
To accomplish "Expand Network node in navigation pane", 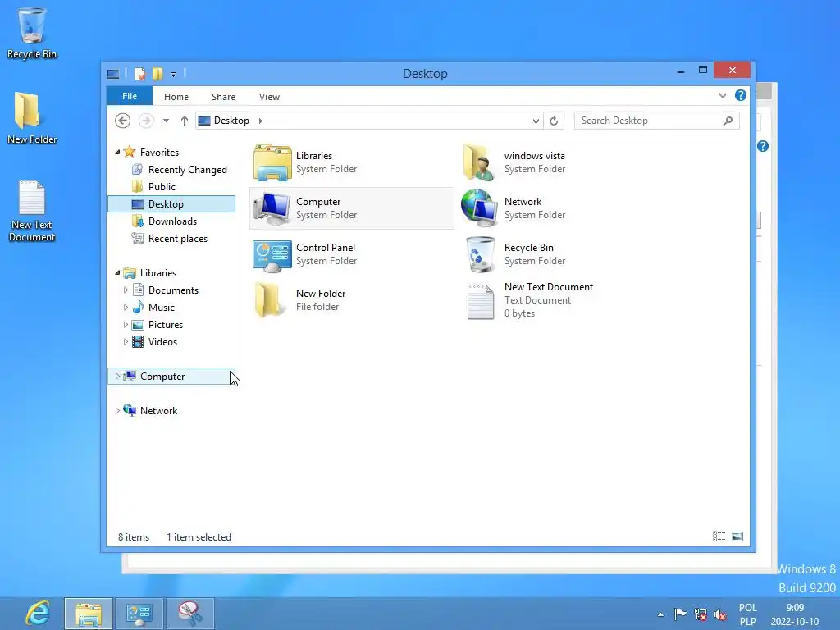I will (117, 410).
